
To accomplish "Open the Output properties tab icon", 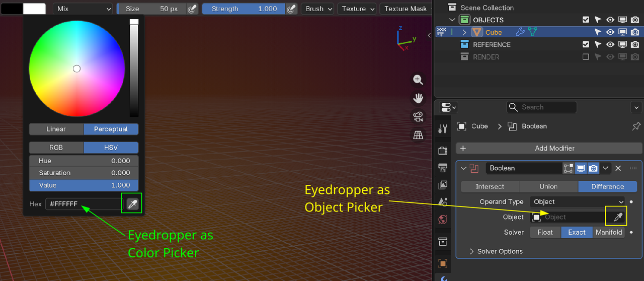I will (443, 168).
